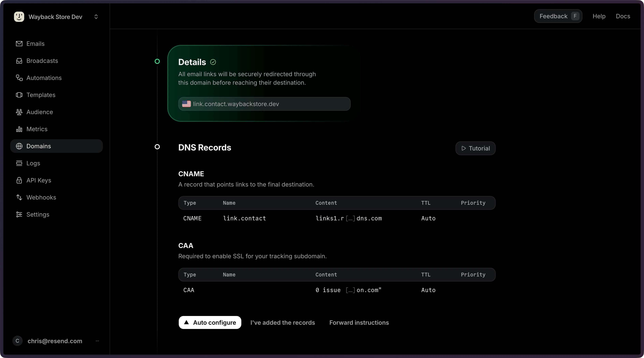Click the Auto configure button
This screenshot has height=358, width=644.
coord(210,322)
